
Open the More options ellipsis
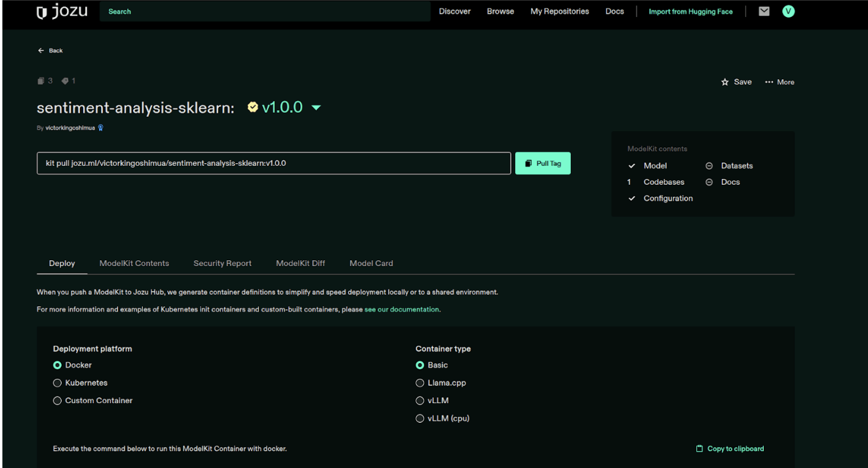(769, 82)
